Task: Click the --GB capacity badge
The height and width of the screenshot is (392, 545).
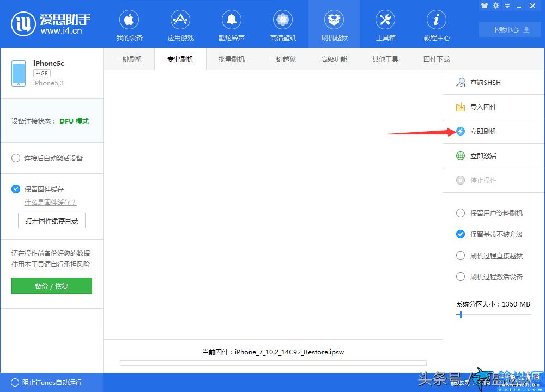Action: 42,73
